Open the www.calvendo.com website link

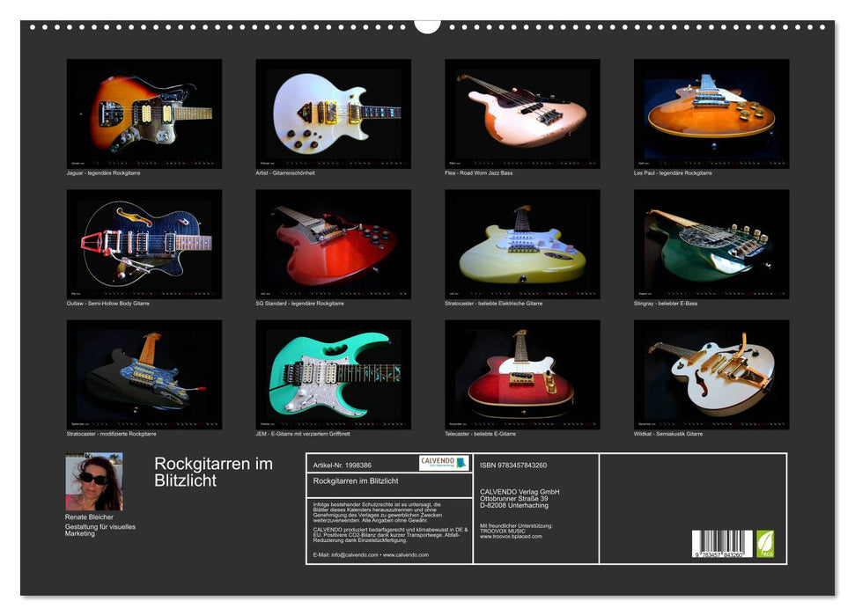407,553
